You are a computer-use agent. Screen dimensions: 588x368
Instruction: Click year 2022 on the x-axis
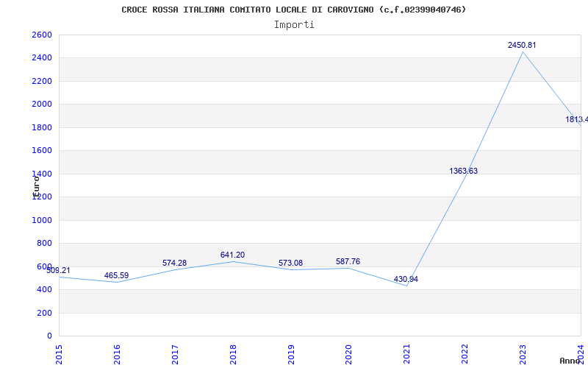click(x=465, y=353)
